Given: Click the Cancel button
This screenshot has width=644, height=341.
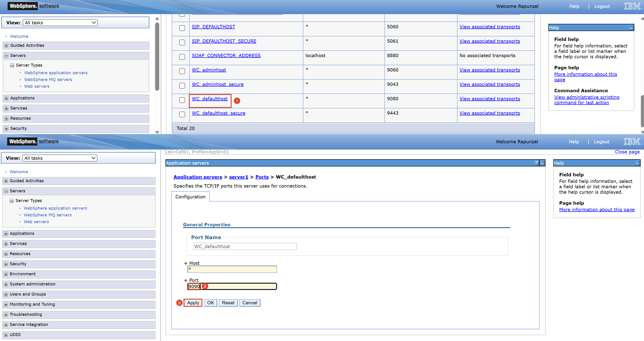Looking at the screenshot, I should (250, 303).
